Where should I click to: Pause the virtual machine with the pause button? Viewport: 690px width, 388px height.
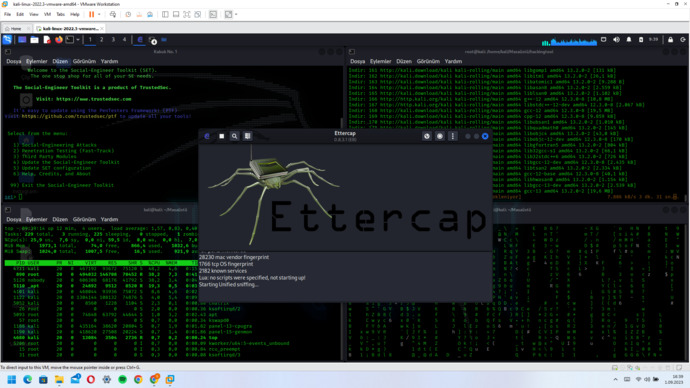pyautogui.click(x=92, y=15)
